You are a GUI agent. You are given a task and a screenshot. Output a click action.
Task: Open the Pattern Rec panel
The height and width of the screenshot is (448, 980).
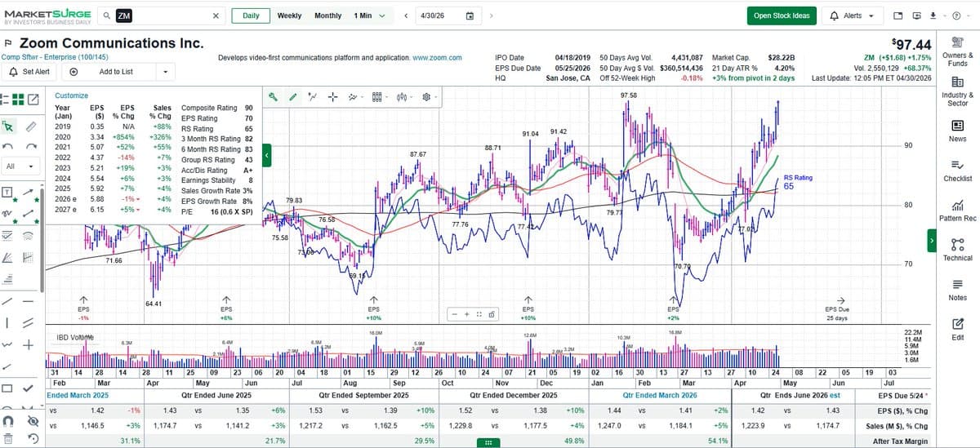coord(957,211)
